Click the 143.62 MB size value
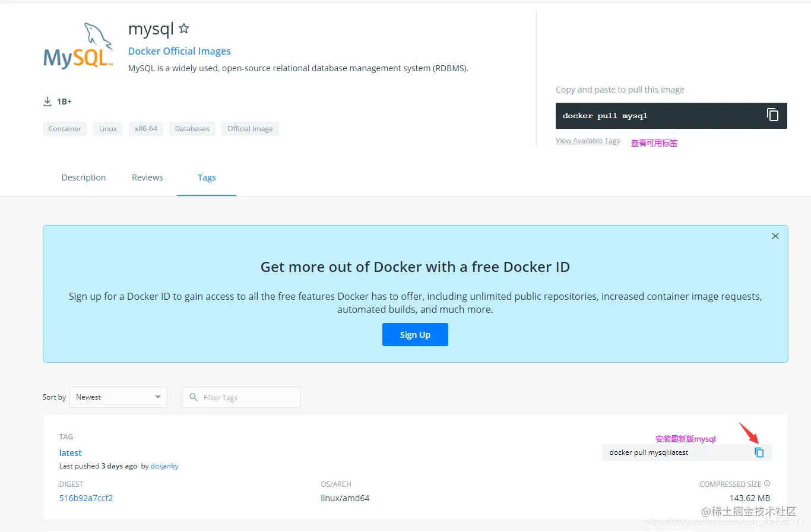 [750, 498]
